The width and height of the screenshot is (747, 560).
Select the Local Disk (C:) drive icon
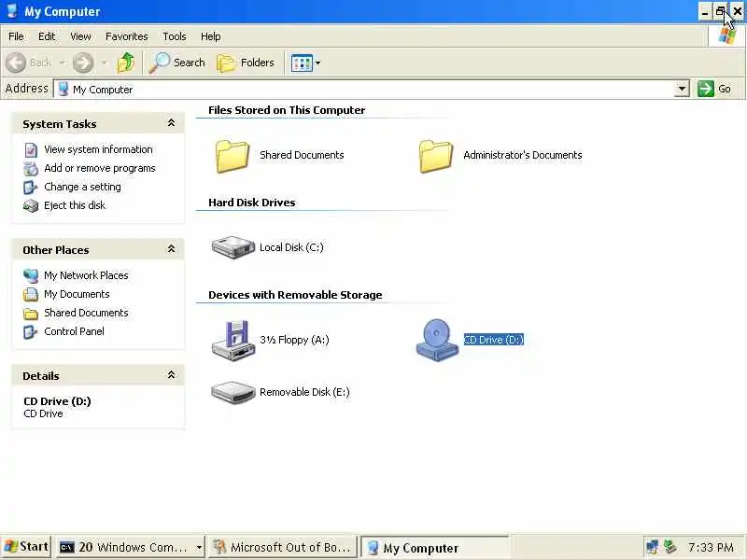coord(233,246)
